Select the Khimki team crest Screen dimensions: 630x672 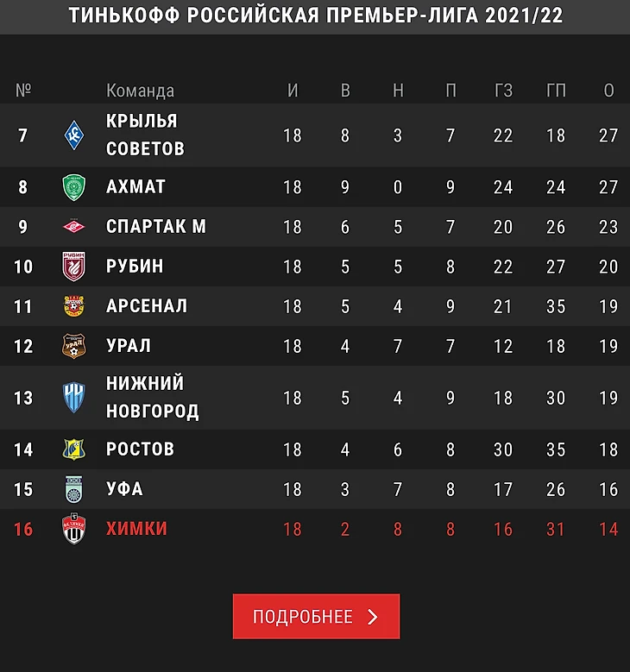point(73,529)
